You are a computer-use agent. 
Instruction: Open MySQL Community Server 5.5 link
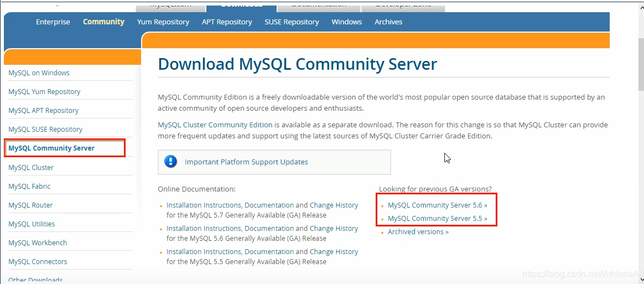(438, 218)
